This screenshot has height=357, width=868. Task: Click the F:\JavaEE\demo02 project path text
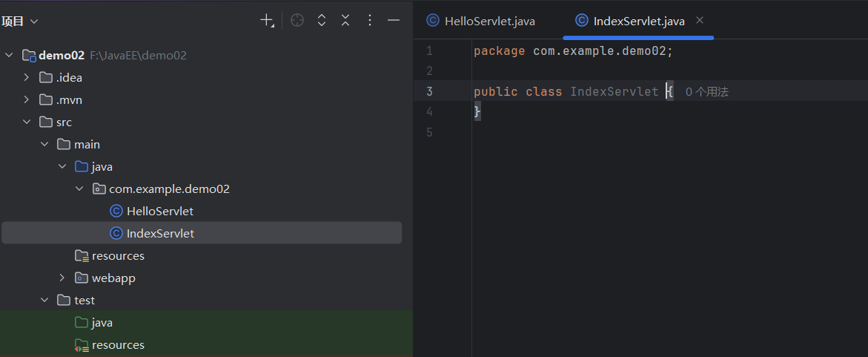(138, 56)
